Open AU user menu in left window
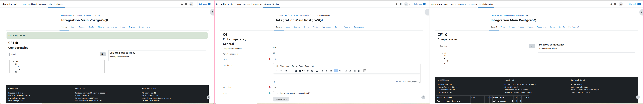Screen dimensions: 644x104 tap(193, 4)
